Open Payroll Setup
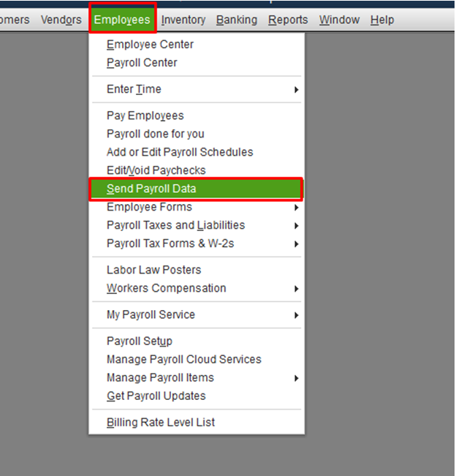The image size is (456, 476). 197,341
